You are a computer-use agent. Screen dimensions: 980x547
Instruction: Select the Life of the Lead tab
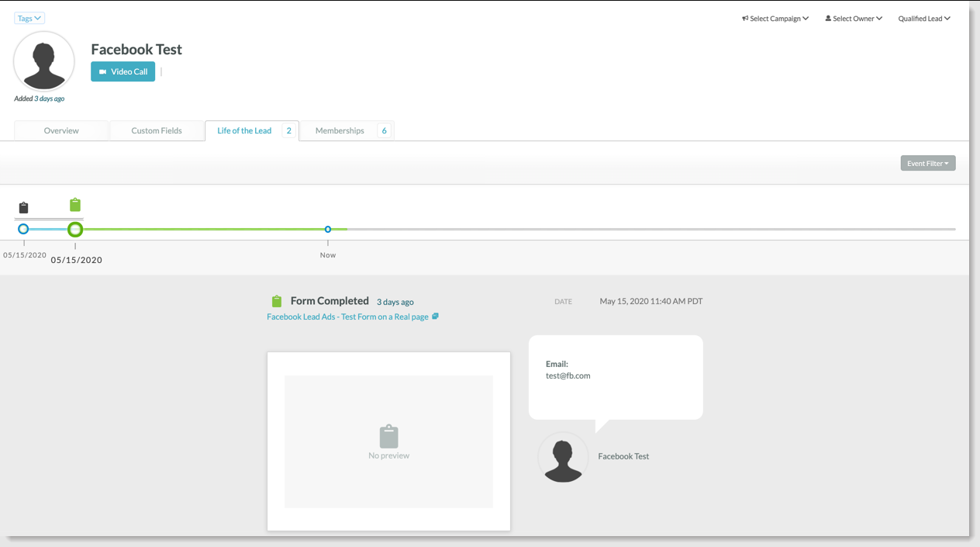click(244, 131)
